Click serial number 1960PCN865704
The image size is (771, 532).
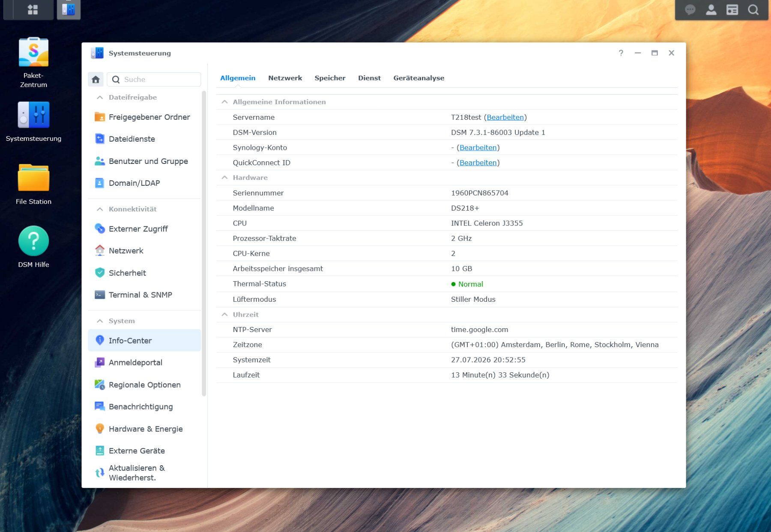[x=479, y=193]
